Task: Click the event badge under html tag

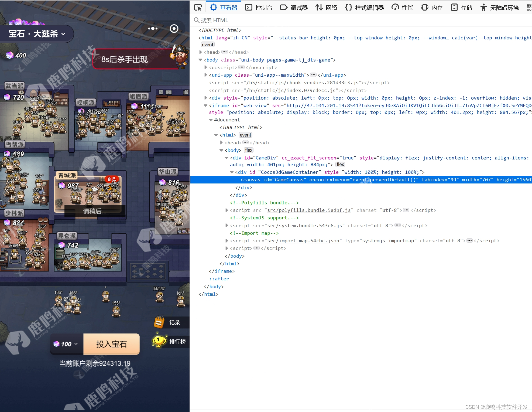Action: coord(207,45)
